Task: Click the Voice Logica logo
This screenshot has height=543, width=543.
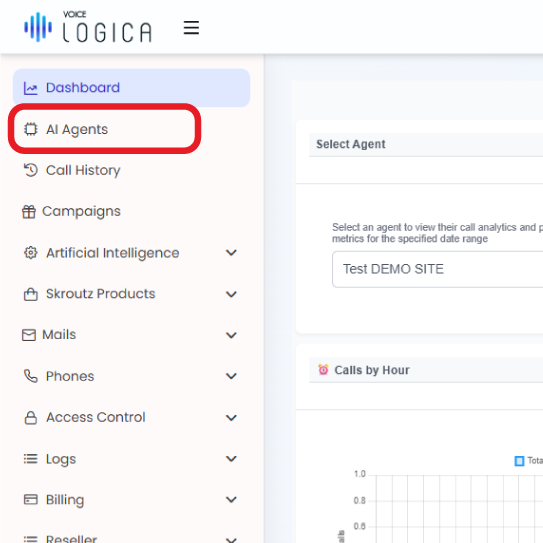Action: pos(88,27)
